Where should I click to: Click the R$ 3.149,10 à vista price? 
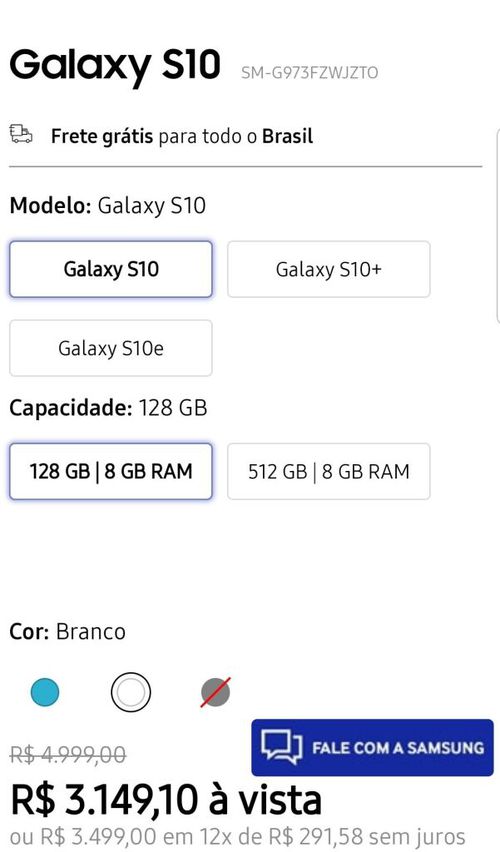click(x=166, y=799)
